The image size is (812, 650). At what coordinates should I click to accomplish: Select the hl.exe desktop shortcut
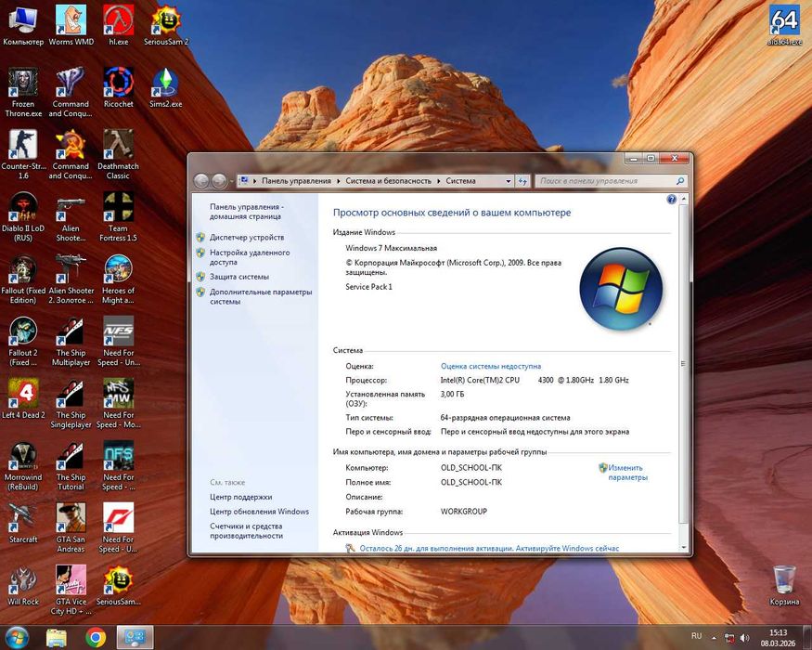coord(119,24)
